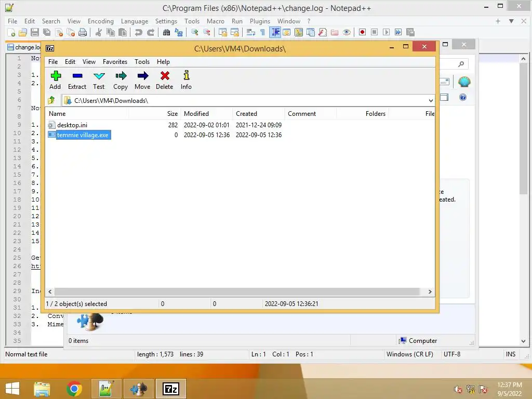
Task: Click Notepad++ Open file icon
Action: pos(23,32)
